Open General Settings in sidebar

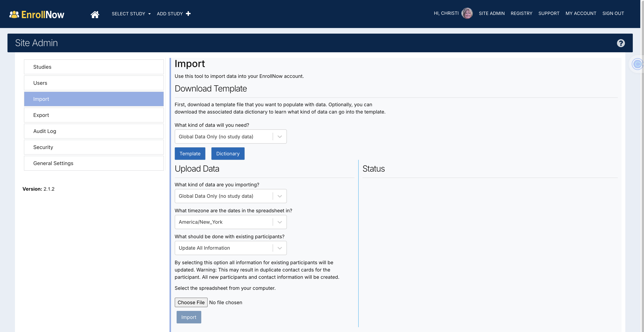(x=94, y=163)
